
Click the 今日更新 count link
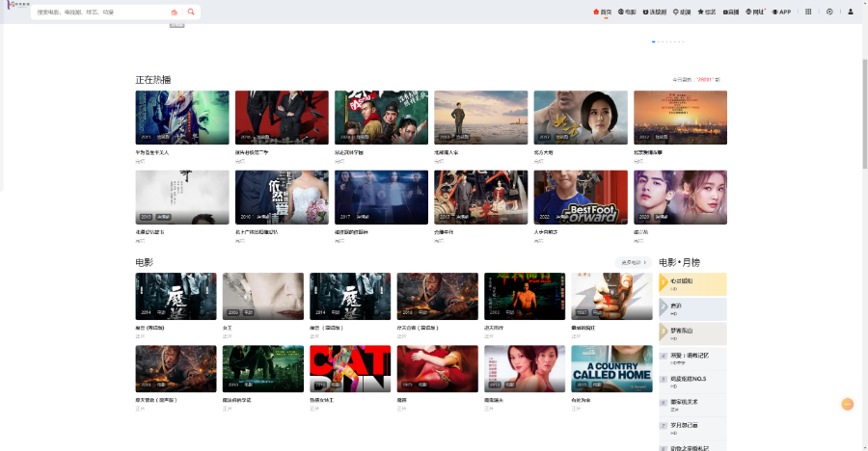click(696, 80)
